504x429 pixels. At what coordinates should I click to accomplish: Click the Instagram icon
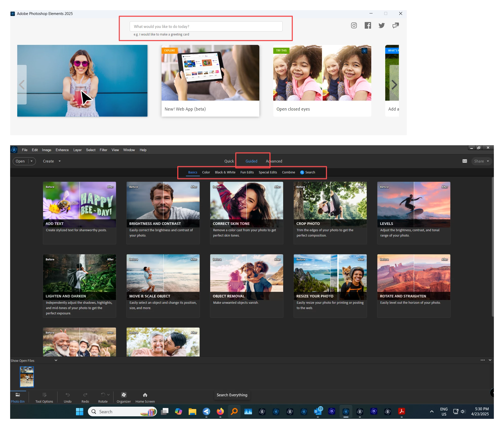click(x=354, y=25)
